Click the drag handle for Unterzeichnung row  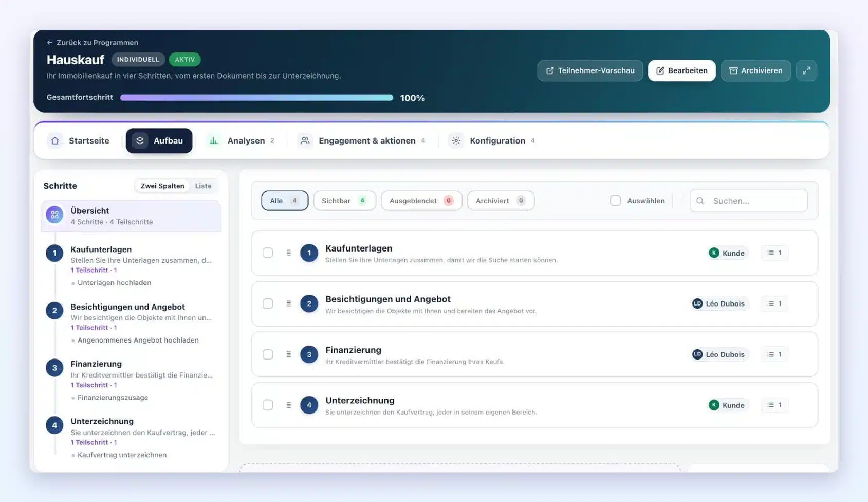(289, 405)
